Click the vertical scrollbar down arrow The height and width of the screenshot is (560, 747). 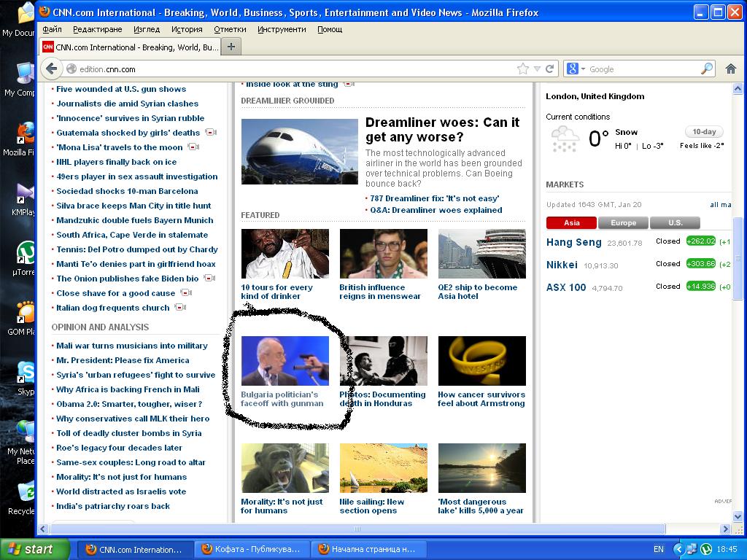click(738, 517)
